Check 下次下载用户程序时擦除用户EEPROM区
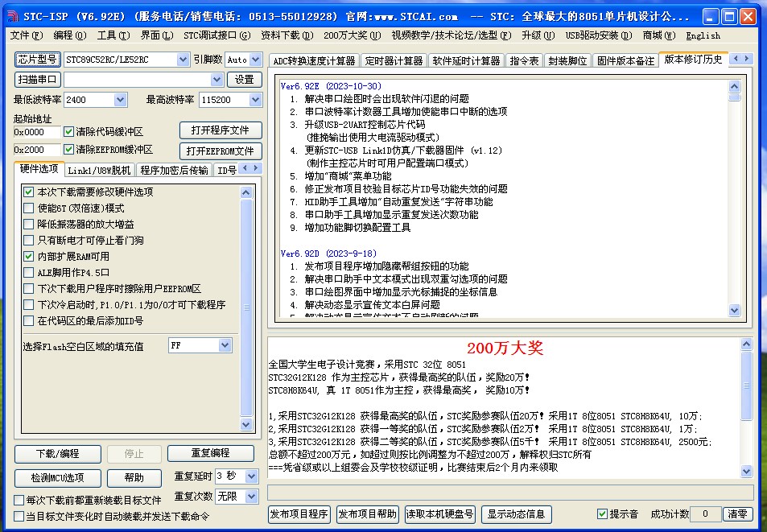 28,289
